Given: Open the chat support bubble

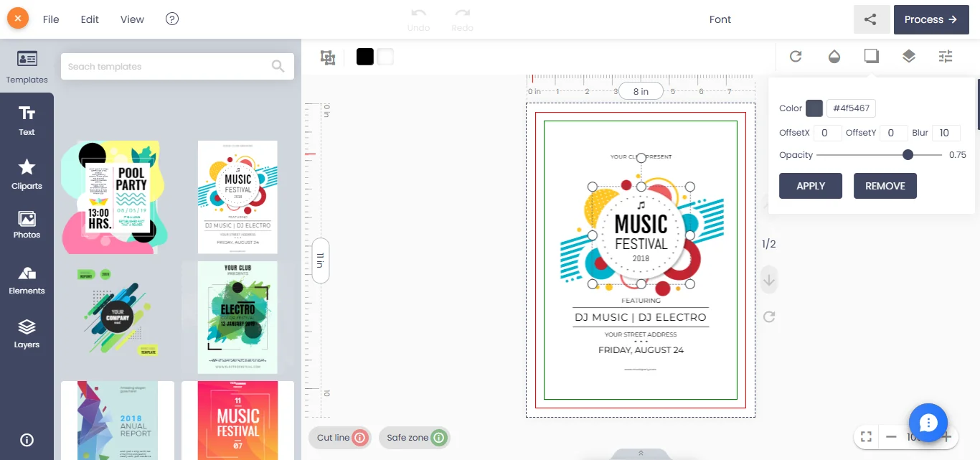Looking at the screenshot, I should pyautogui.click(x=928, y=422).
